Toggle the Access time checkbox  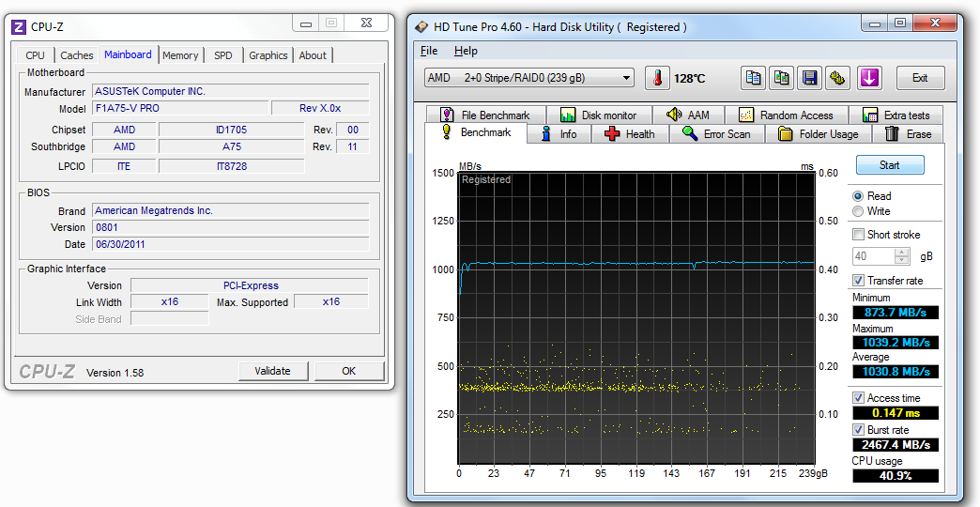click(x=859, y=397)
